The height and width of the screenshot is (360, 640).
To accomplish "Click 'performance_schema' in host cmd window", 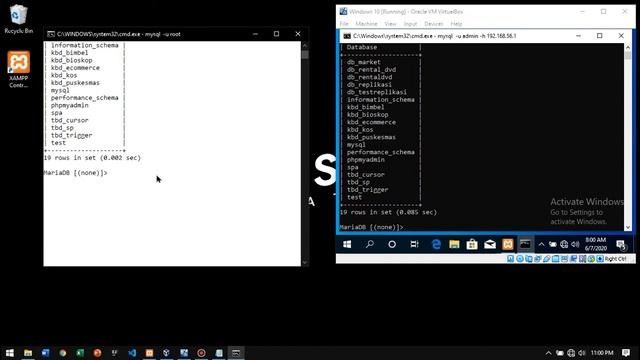I will (x=84, y=98).
